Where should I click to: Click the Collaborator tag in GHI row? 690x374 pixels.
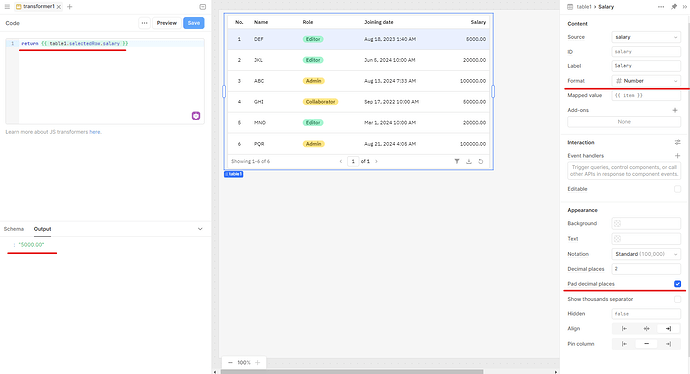click(320, 102)
